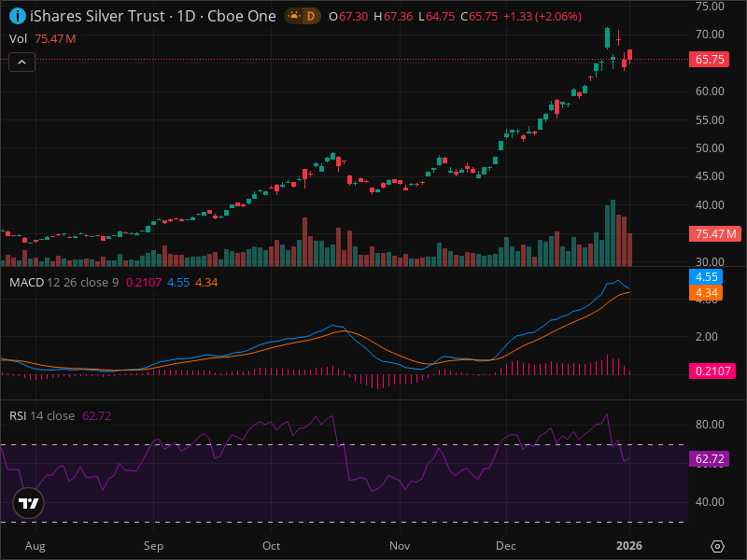This screenshot has width=747, height=560.
Task: Open the TradingView logo badge
Action: (x=29, y=503)
